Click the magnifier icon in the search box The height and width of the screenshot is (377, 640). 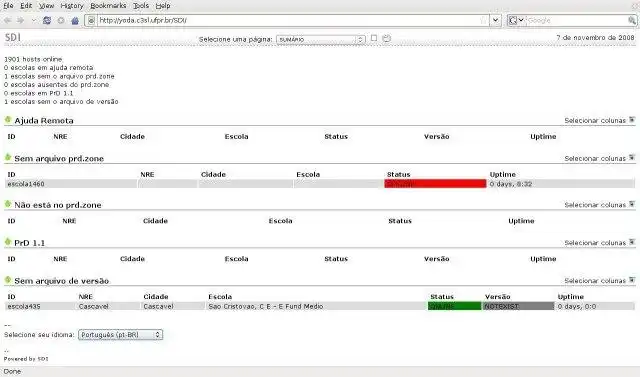tap(632, 20)
